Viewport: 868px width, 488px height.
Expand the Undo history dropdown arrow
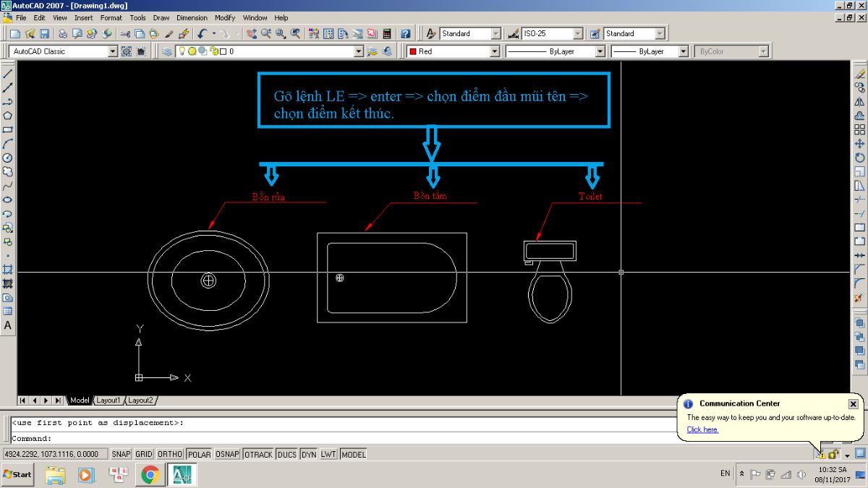pyautogui.click(x=214, y=33)
